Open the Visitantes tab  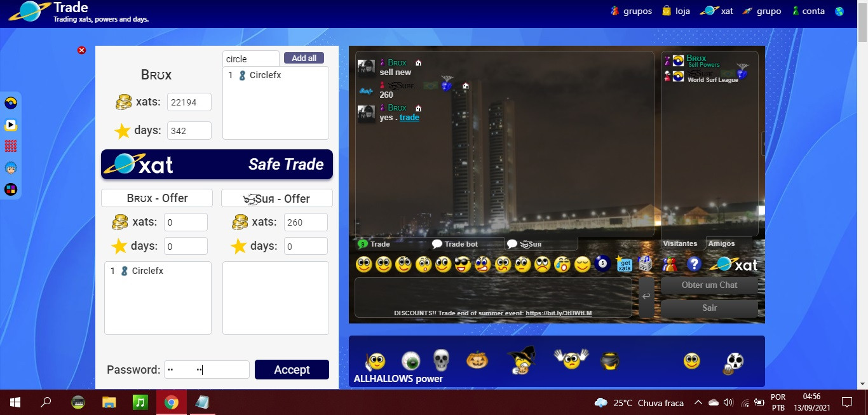point(681,243)
